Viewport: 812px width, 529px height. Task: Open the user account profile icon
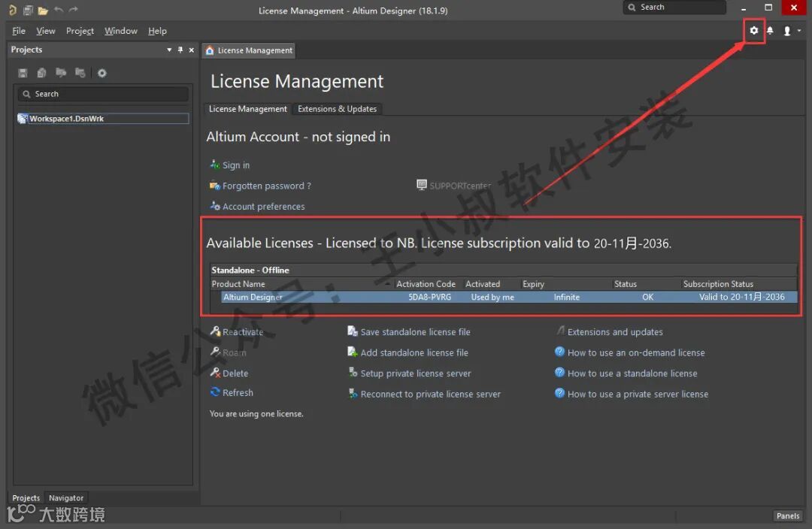(787, 31)
